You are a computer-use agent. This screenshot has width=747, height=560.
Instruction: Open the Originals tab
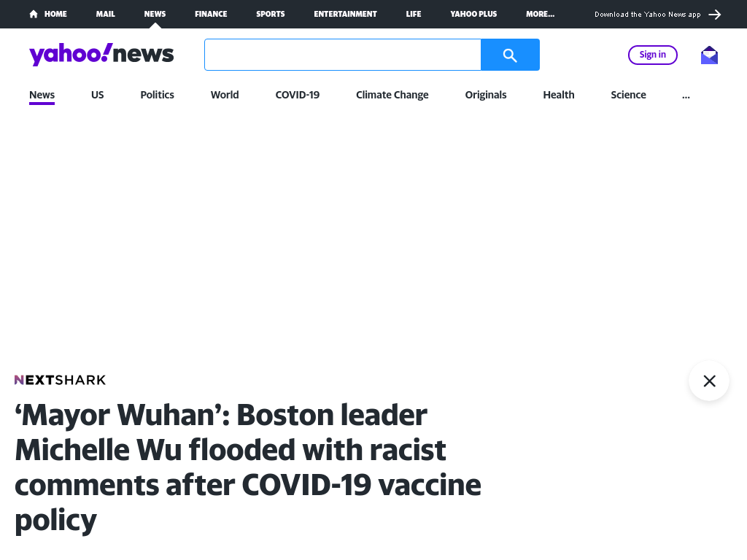(485, 95)
